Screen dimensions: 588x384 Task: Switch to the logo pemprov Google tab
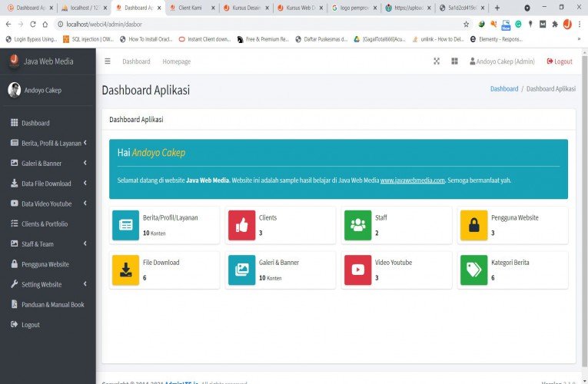click(x=354, y=8)
